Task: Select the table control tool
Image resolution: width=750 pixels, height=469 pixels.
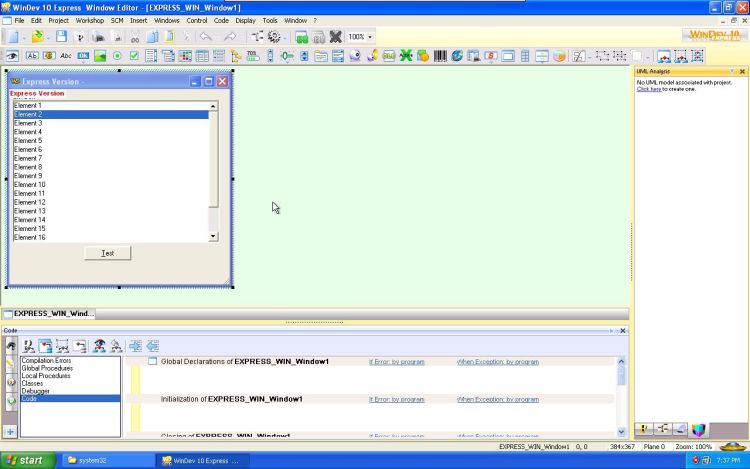Action: click(x=202, y=56)
